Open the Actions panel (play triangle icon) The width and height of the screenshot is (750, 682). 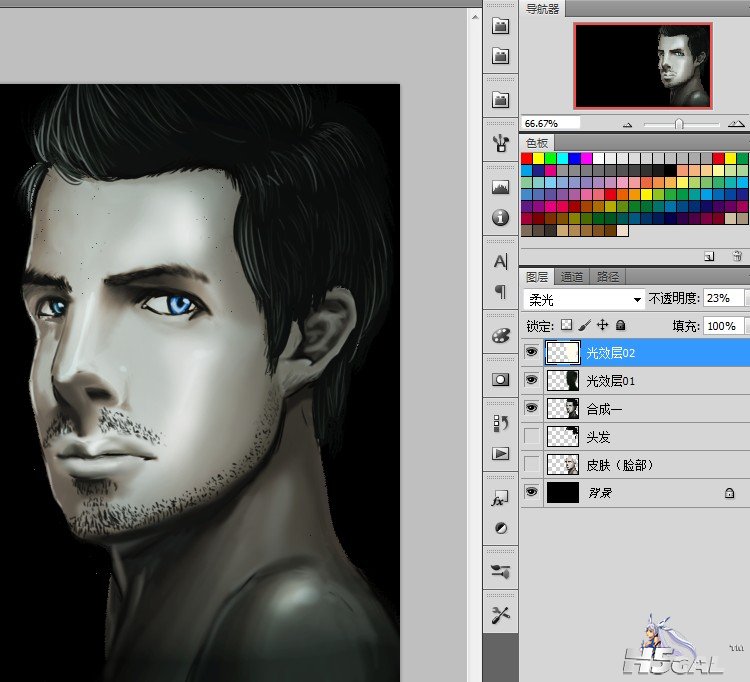(500, 453)
